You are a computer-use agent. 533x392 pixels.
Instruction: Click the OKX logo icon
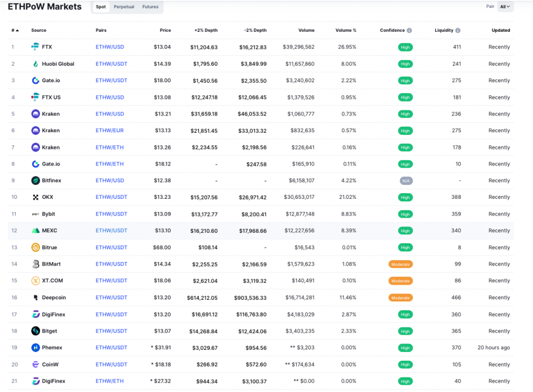click(x=35, y=197)
